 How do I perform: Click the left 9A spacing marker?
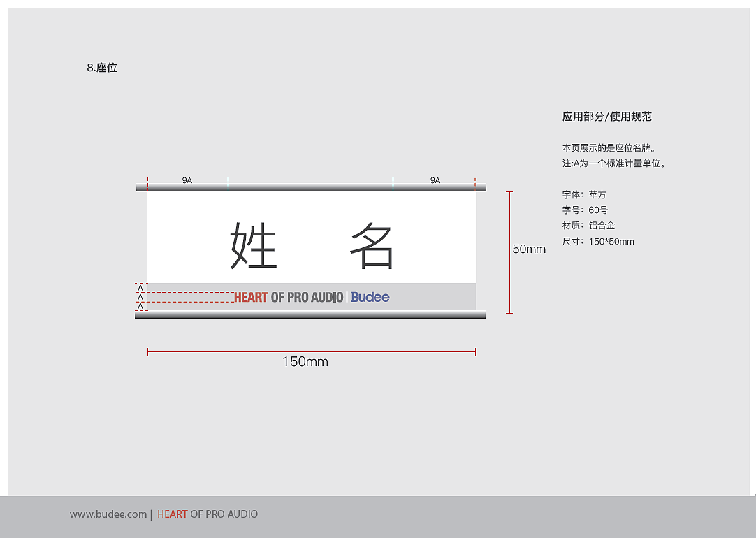(x=187, y=180)
